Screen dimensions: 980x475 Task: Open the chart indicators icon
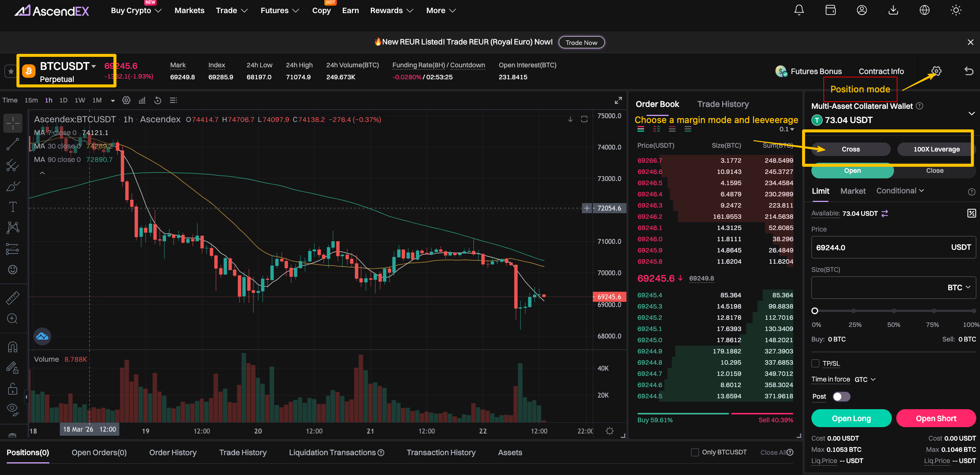tap(142, 101)
